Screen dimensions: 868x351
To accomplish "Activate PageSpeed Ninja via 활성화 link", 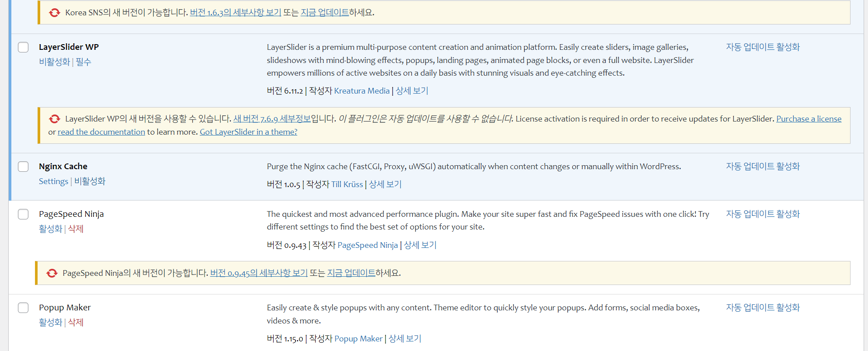I will [51, 229].
